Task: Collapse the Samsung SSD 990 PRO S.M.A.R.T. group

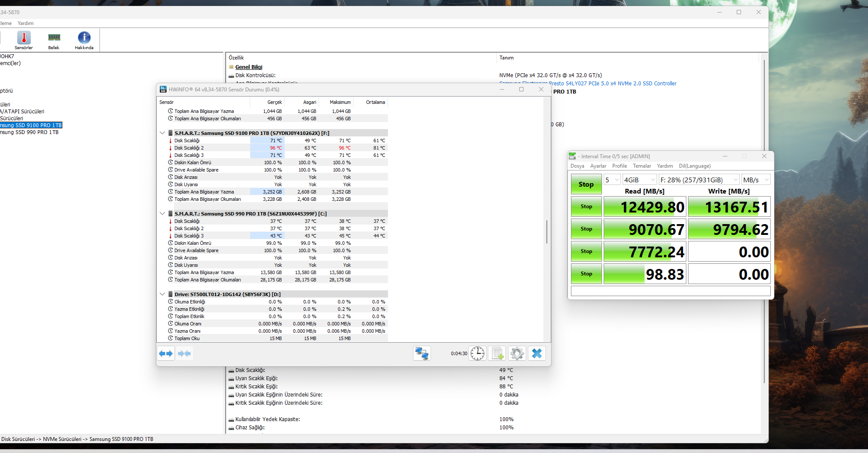Action: [x=162, y=214]
